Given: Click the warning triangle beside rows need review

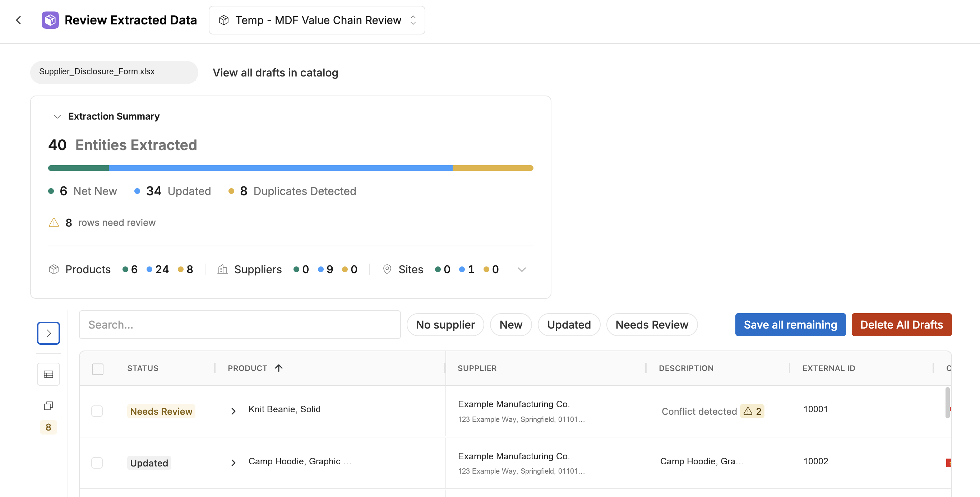Looking at the screenshot, I should pyautogui.click(x=54, y=222).
